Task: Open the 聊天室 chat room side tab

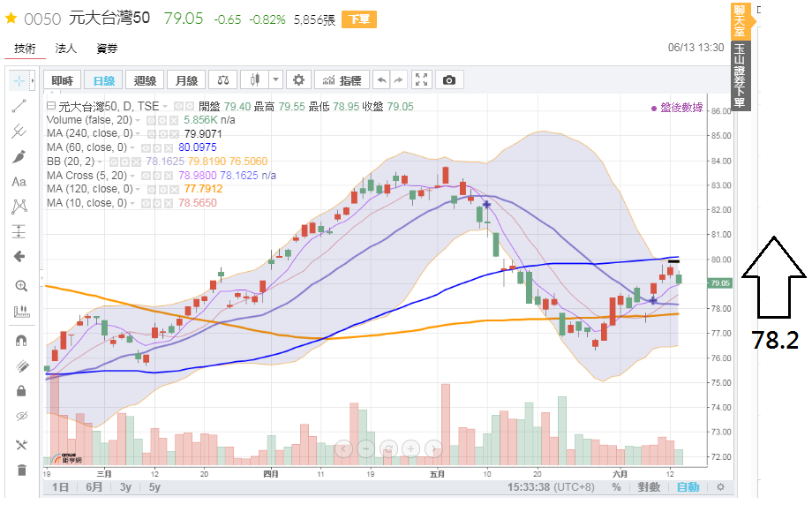Action: coord(740,20)
